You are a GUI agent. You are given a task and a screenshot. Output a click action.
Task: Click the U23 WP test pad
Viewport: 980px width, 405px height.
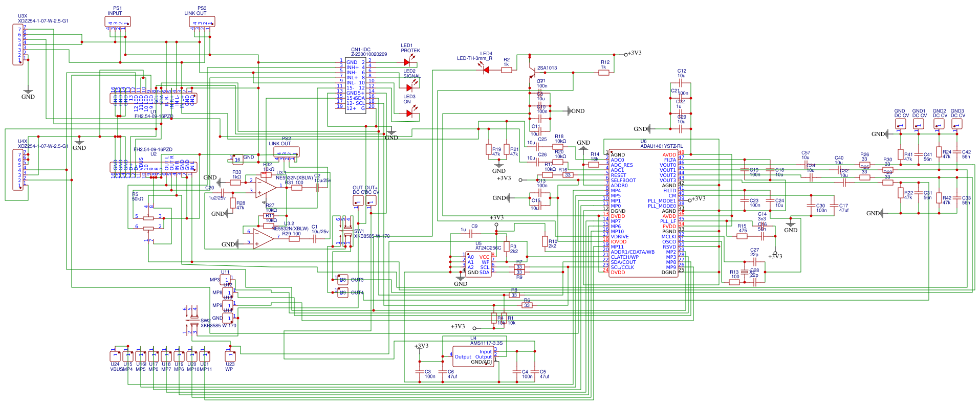230,356
